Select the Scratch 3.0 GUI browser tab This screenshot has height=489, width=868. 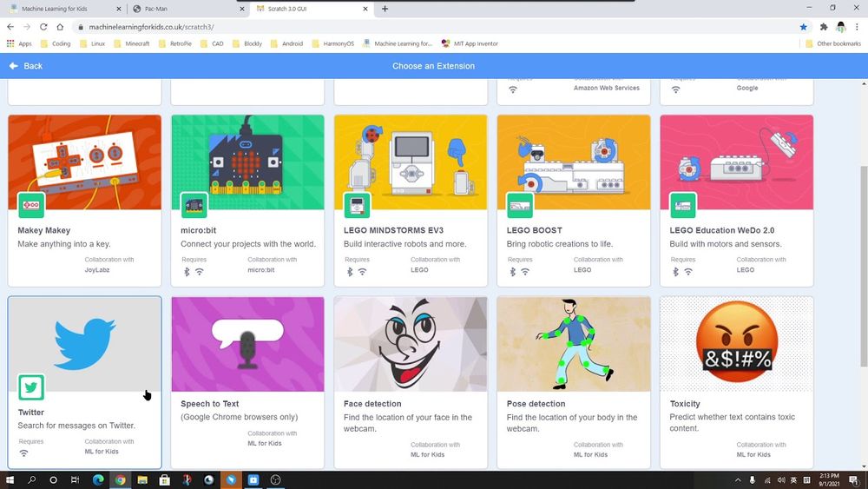[x=312, y=9]
